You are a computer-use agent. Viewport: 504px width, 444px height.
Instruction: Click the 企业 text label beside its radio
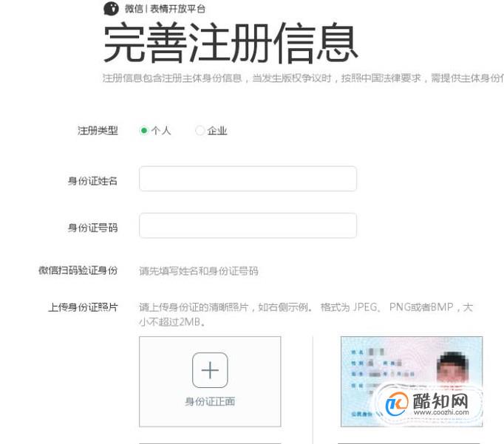click(x=217, y=131)
